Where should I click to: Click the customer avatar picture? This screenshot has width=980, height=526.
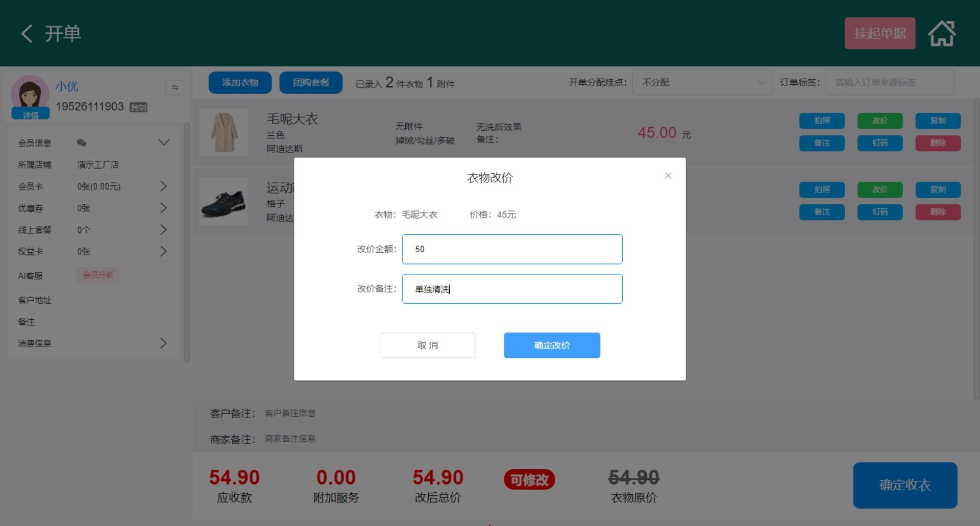coord(30,93)
